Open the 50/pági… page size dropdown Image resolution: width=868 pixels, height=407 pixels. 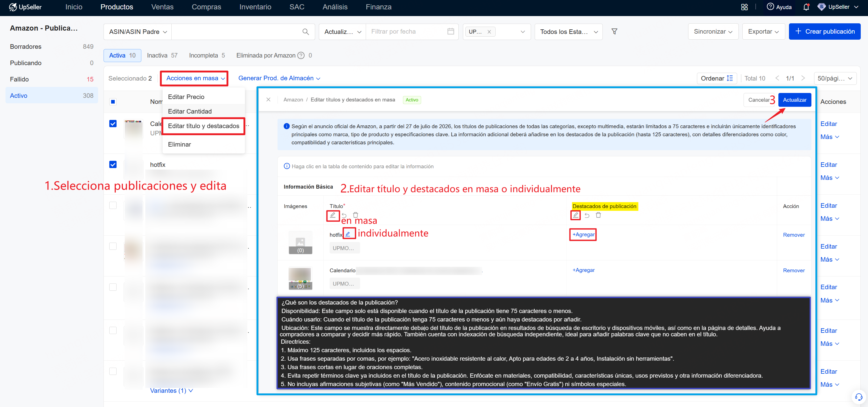point(835,78)
